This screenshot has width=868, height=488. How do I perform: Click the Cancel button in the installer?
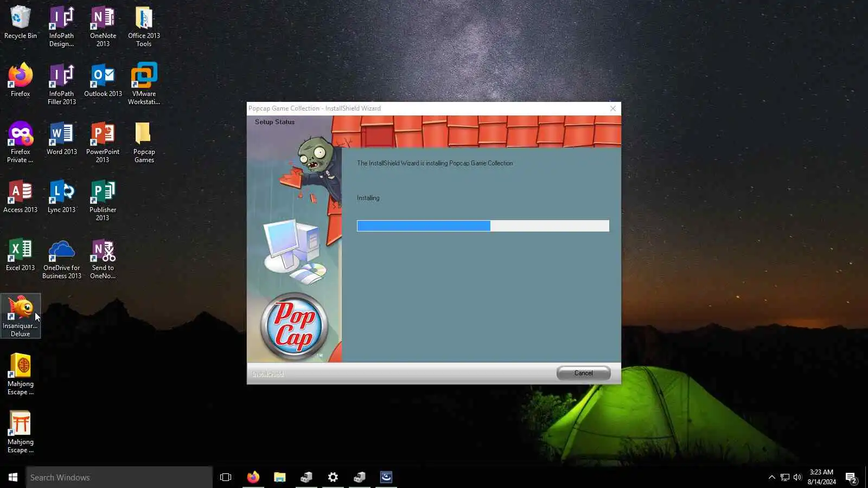(x=583, y=373)
